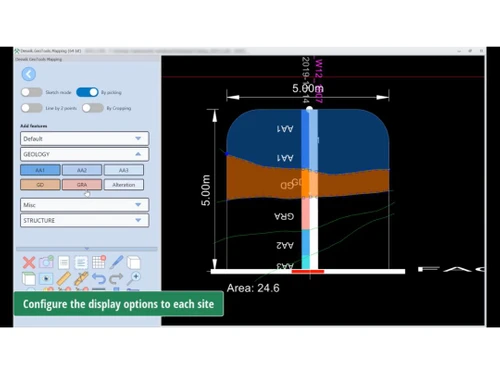
Task: Click the pink GRA column segment
Action: [305, 213]
